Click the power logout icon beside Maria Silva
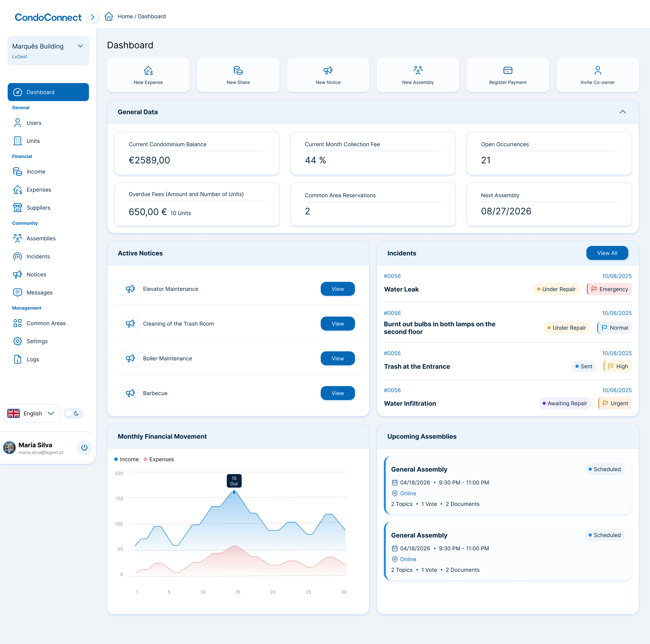Image resolution: width=650 pixels, height=644 pixels. [84, 448]
